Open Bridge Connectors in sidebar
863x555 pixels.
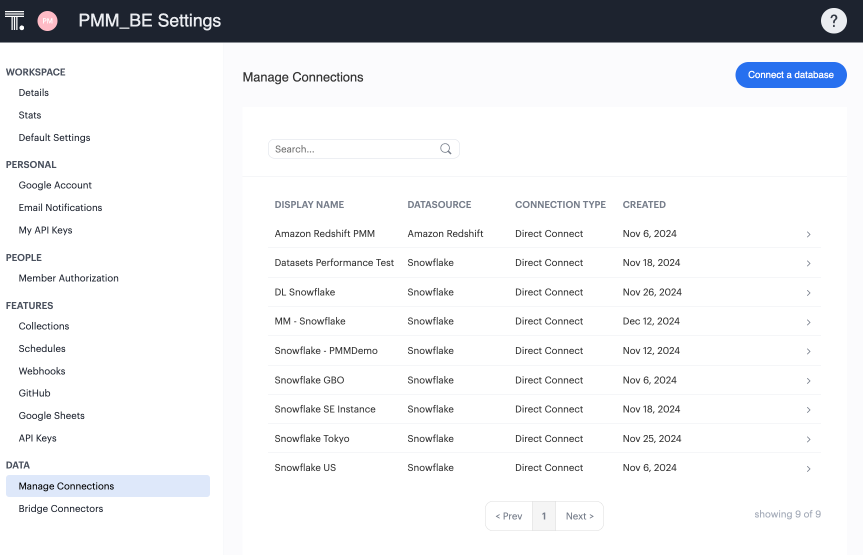tap(61, 509)
